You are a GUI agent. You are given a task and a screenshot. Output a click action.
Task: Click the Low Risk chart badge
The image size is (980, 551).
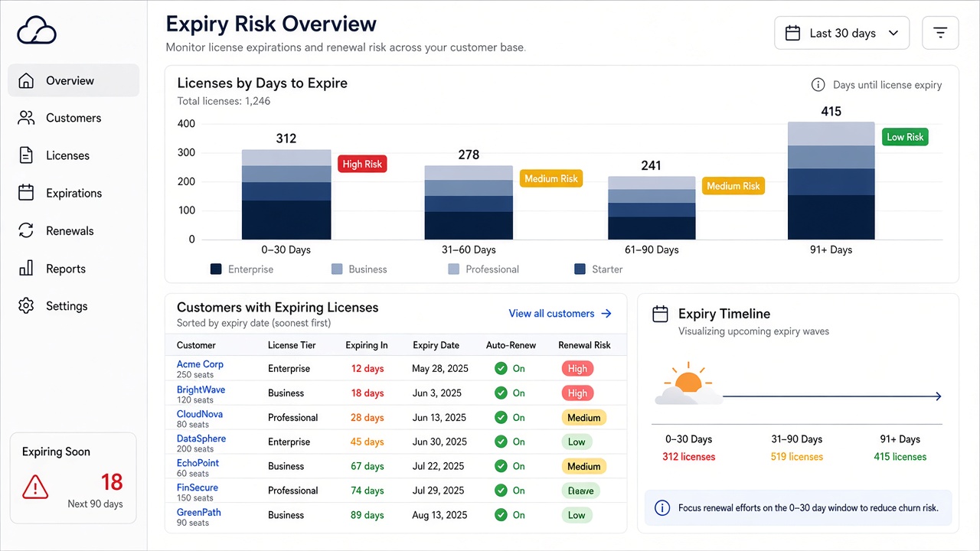tap(905, 137)
